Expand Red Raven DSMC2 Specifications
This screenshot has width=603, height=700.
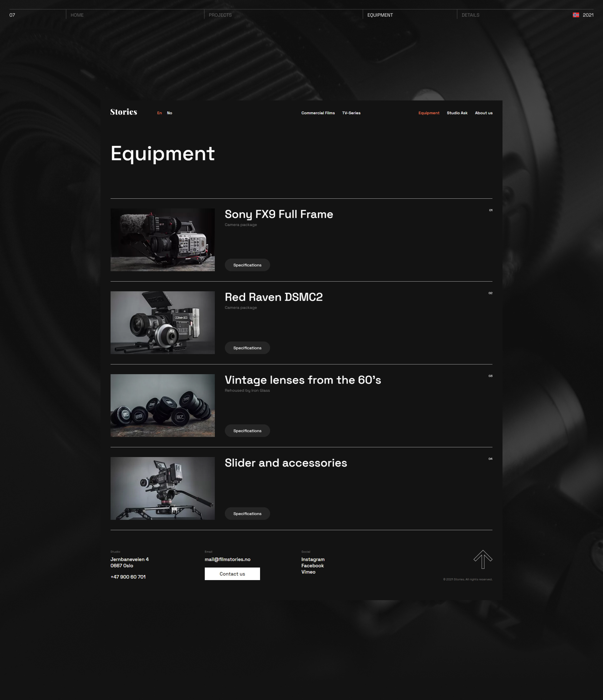[247, 347]
